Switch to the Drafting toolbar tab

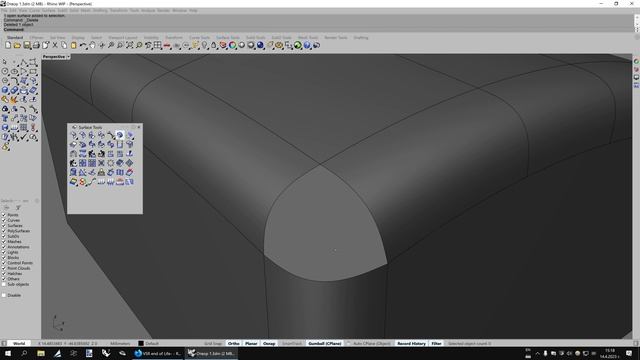coord(361,38)
